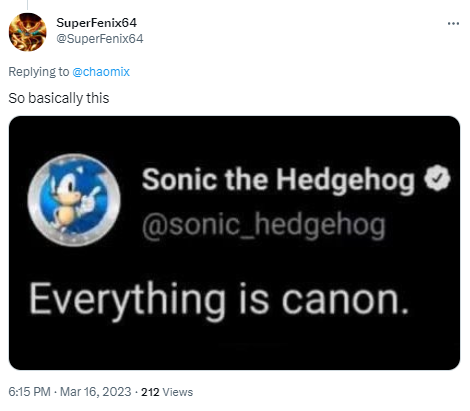Viewport: 470px width, 411px height.
Task: Open the @SuperFenix64 handle
Action: pos(100,39)
